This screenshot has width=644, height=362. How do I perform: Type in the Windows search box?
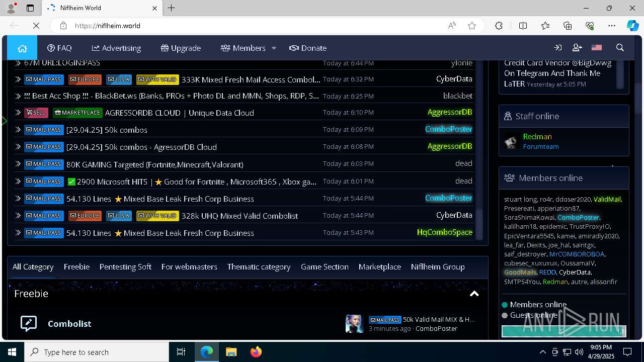[x=97, y=352]
